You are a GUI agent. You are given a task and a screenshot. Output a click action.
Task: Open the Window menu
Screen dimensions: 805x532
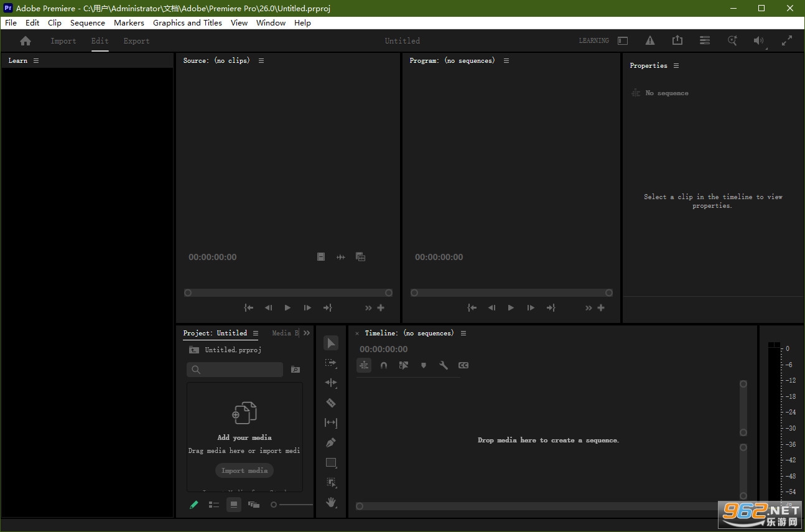(271, 22)
